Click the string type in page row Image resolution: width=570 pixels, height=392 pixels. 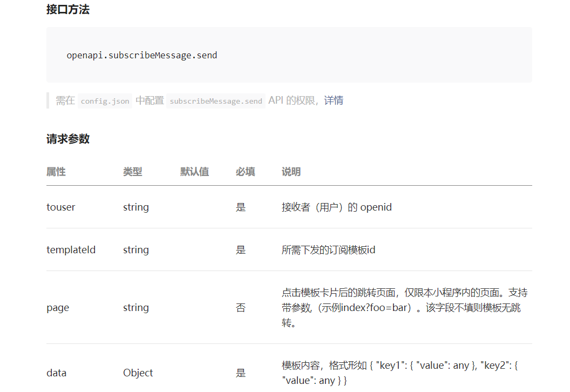[x=136, y=308]
